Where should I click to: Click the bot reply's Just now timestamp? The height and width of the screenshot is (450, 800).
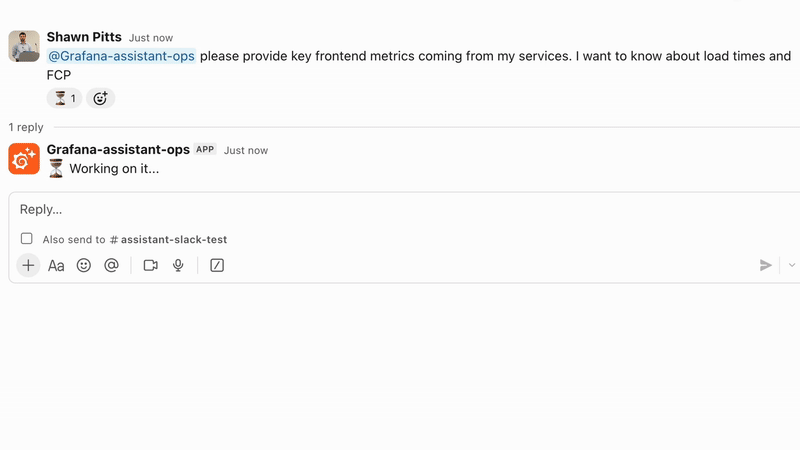(x=246, y=150)
